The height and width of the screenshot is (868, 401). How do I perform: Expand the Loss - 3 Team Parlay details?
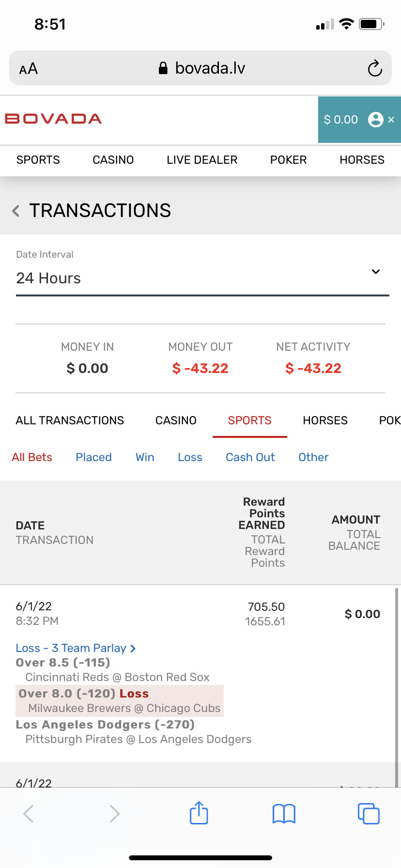pos(76,648)
